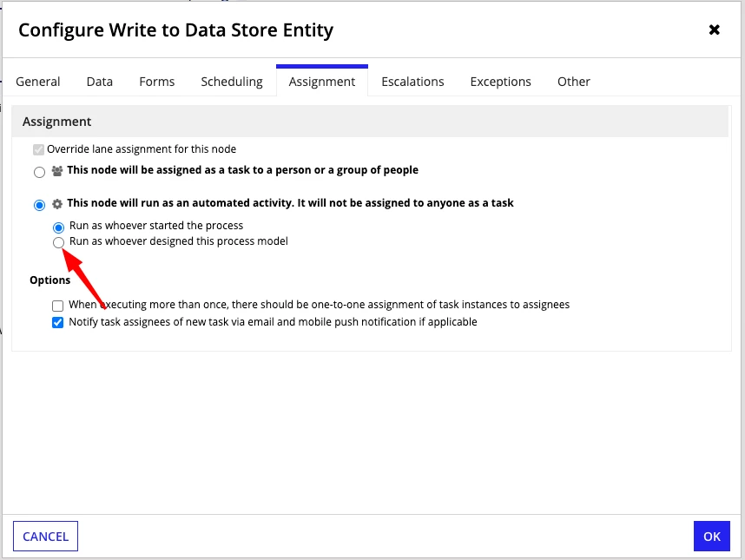Click the gear icon beside automated activity
This screenshot has width=745, height=560.
click(57, 204)
